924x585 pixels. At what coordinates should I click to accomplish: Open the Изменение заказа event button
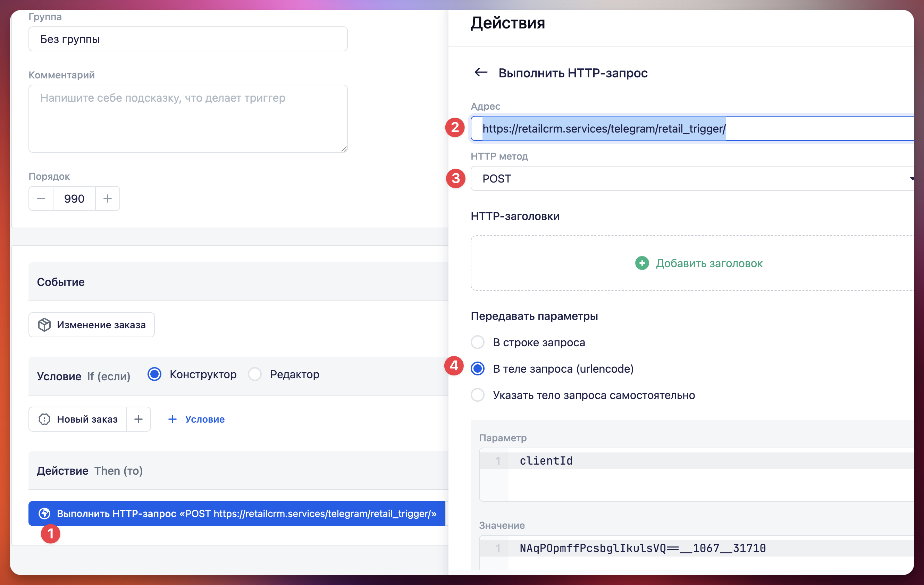[x=91, y=324]
